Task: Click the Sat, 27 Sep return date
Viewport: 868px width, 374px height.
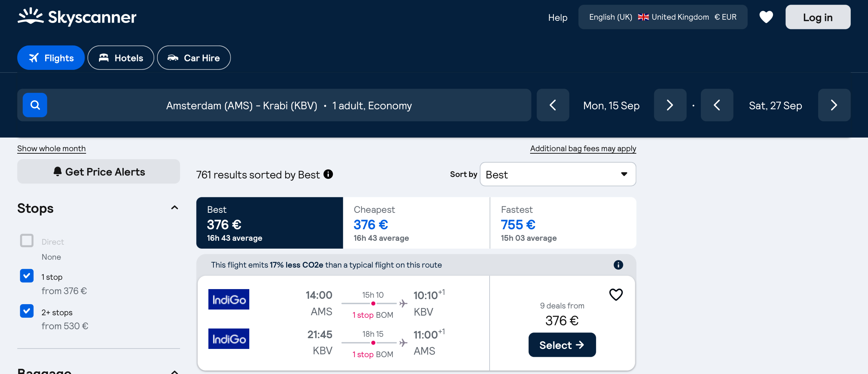Action: (775, 105)
